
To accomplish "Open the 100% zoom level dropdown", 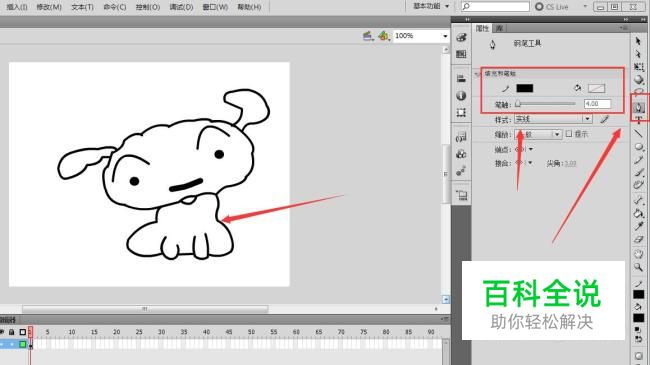I will (x=421, y=36).
